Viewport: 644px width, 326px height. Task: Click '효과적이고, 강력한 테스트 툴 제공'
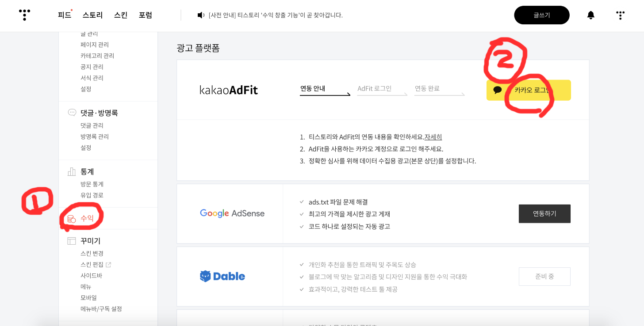tap(353, 289)
